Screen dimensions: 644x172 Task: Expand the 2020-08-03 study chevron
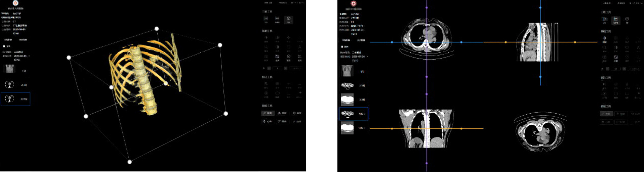click(x=29, y=56)
